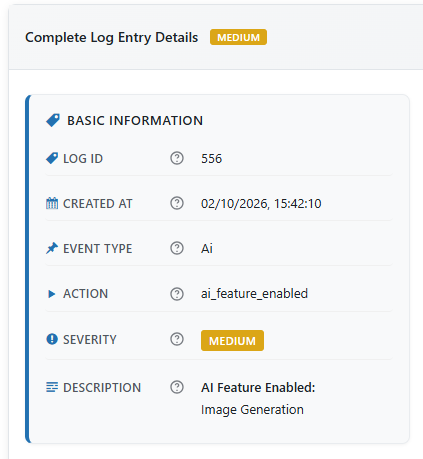Click the tag icon next to LOG ID
This screenshot has height=459, width=423.
tap(52, 158)
